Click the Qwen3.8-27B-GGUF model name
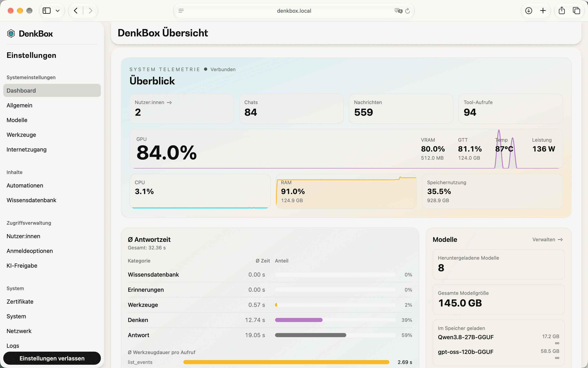The height and width of the screenshot is (368, 588). [x=465, y=337]
